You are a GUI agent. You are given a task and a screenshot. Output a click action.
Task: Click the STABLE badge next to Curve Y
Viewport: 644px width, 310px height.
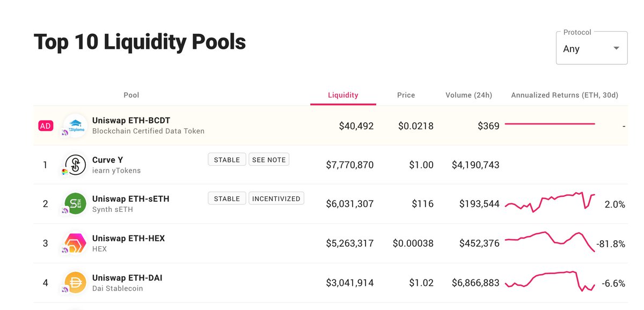(x=226, y=159)
